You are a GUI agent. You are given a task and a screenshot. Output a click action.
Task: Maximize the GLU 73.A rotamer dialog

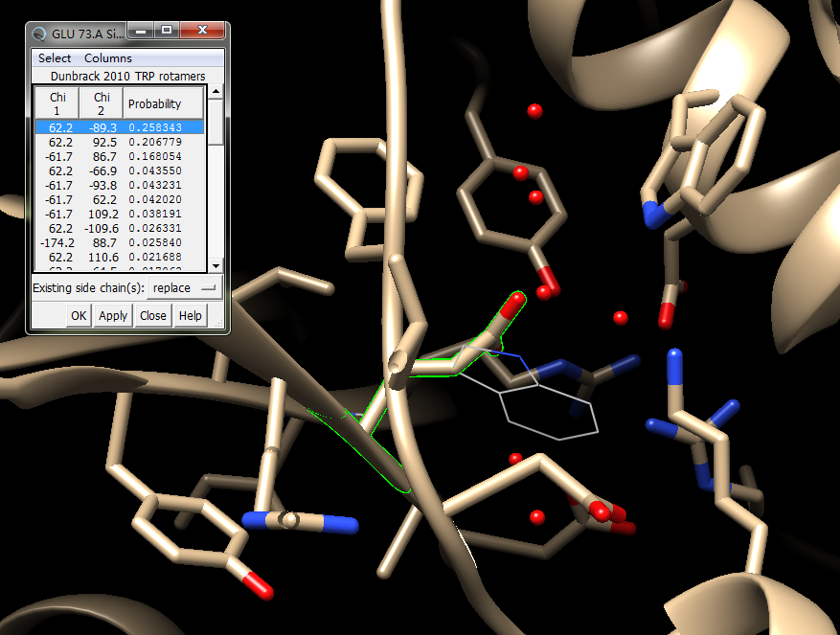tap(166, 32)
